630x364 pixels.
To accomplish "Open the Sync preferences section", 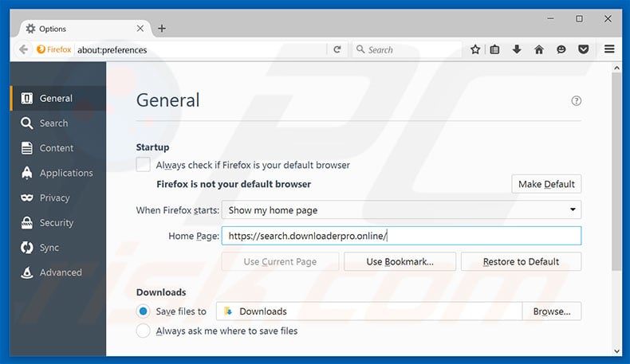I will pyautogui.click(x=58, y=248).
